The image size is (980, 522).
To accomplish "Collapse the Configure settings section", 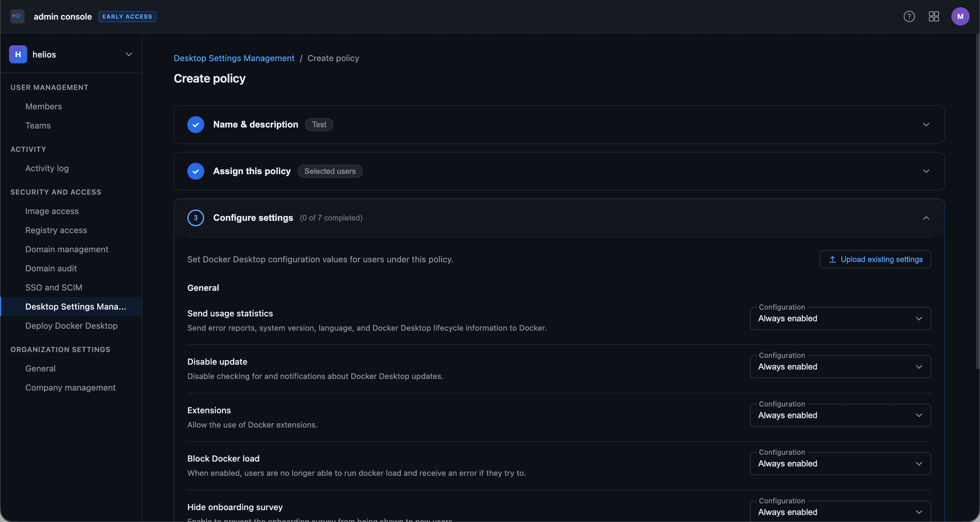I will pos(926,218).
